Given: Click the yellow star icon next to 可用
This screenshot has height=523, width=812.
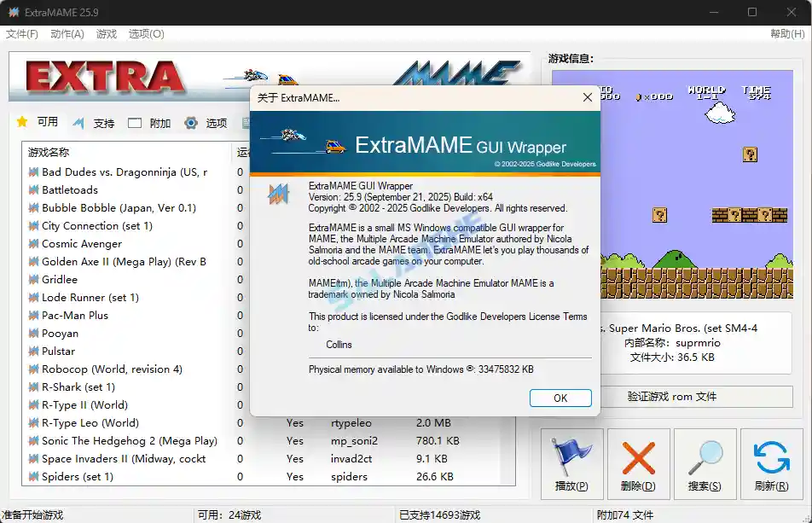Looking at the screenshot, I should (x=23, y=122).
